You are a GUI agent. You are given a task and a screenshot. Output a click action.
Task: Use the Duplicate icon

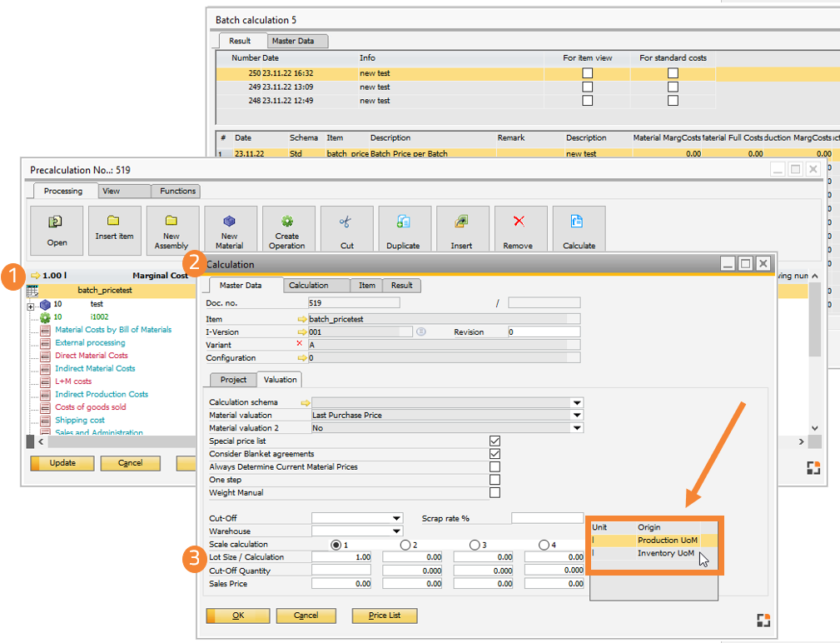coord(405,228)
